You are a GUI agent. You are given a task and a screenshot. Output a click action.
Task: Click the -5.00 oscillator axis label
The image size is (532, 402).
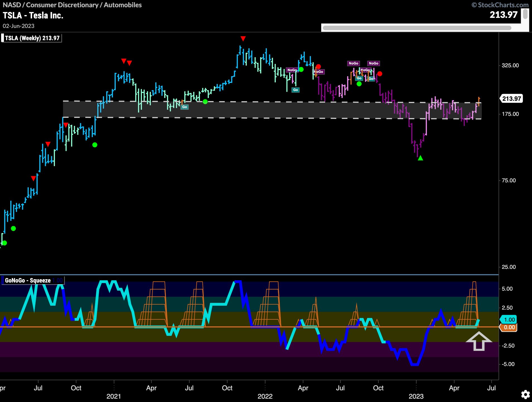pyautogui.click(x=508, y=364)
